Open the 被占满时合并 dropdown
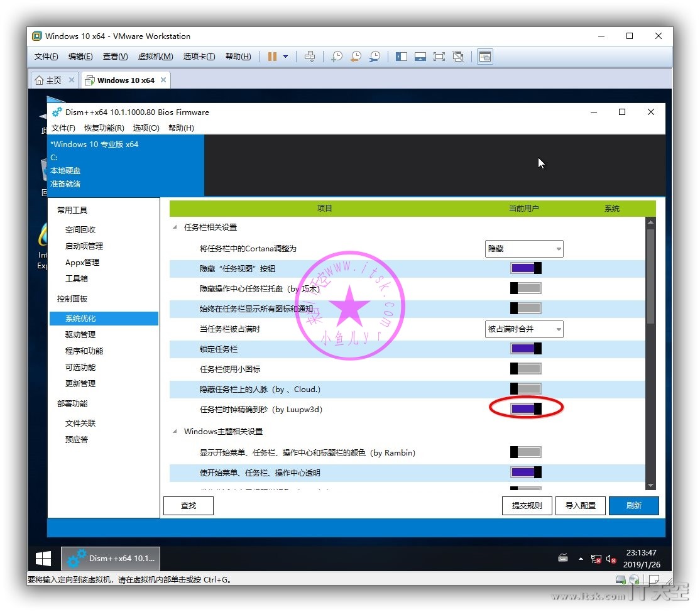Image resolution: width=700 pixels, height=612 pixels. 524,329
